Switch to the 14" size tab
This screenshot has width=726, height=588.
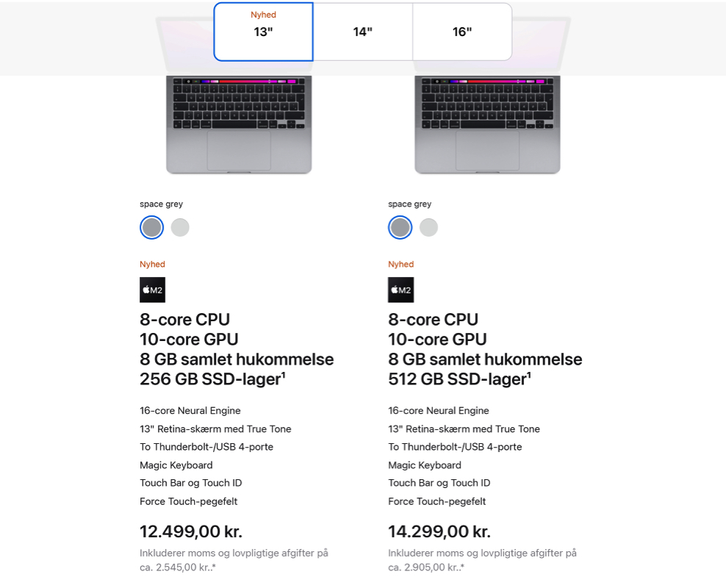coord(363,32)
